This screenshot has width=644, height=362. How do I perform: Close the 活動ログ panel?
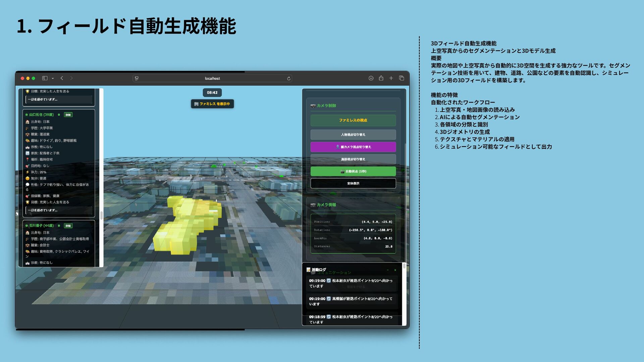(395, 270)
